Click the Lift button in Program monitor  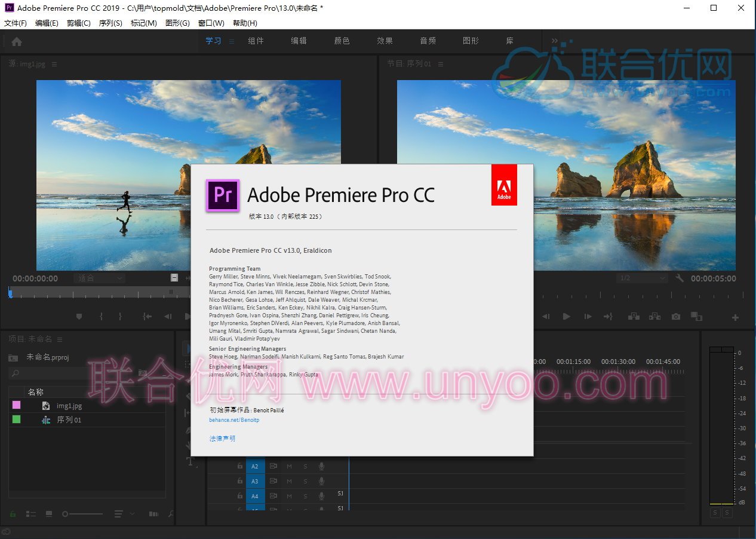coord(633,317)
